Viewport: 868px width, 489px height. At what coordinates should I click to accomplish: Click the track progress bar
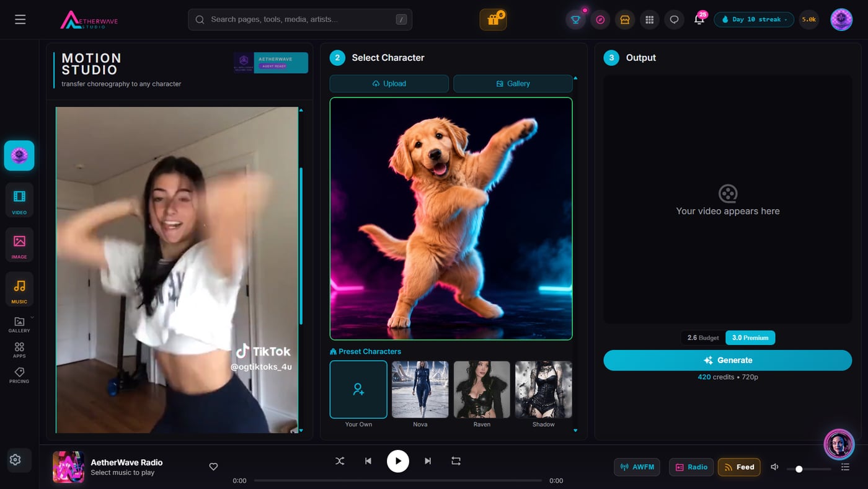click(398, 480)
